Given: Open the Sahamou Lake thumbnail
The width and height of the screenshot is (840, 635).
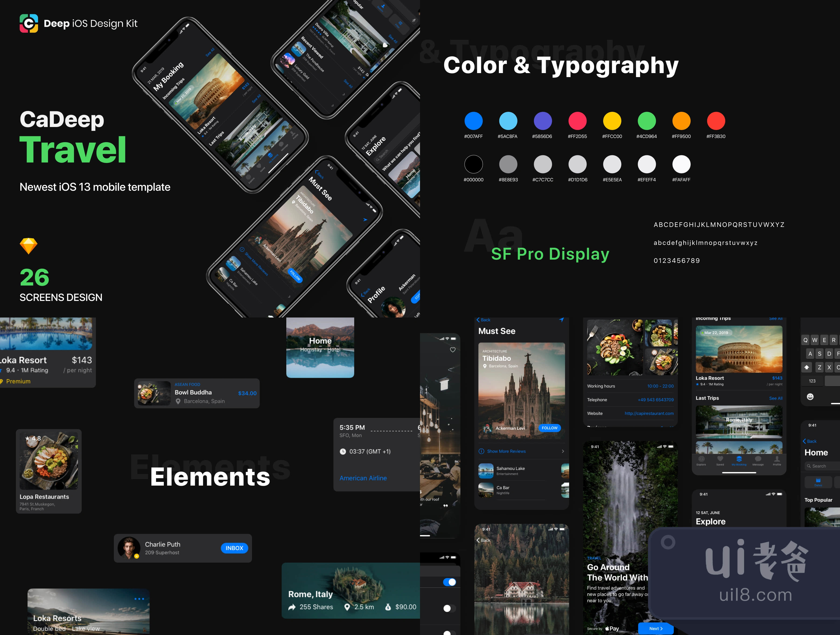Looking at the screenshot, I should tap(486, 471).
